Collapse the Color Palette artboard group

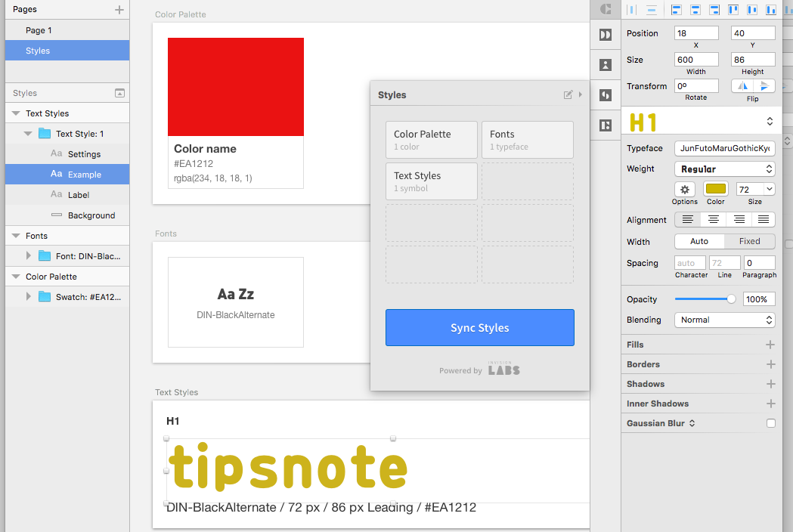(16, 277)
